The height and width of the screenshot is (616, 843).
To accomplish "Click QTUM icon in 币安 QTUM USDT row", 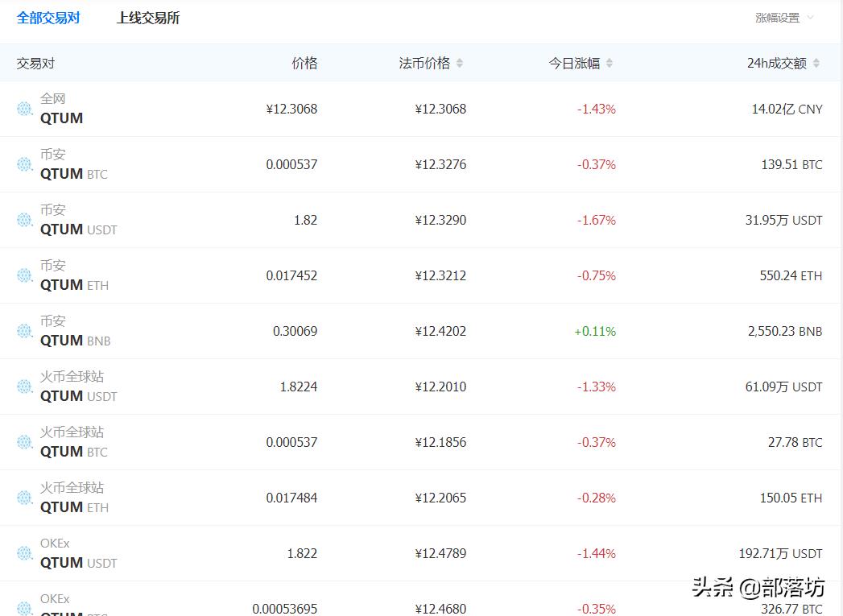I will [25, 220].
